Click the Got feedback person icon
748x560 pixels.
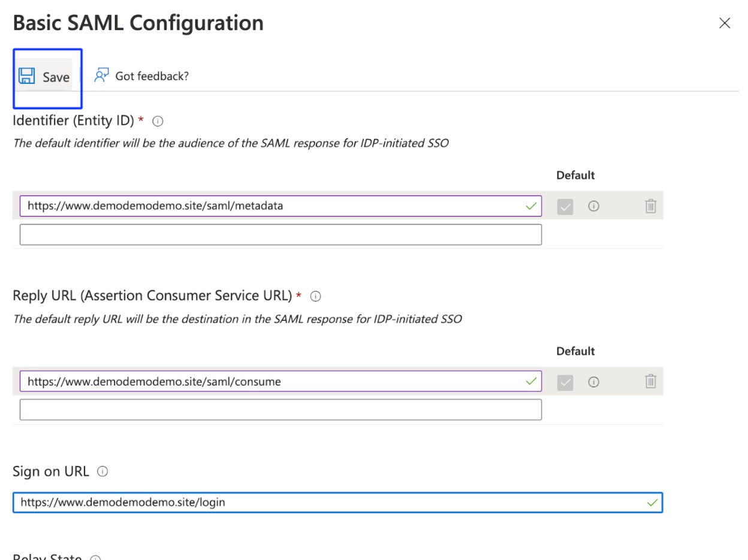[x=101, y=76]
